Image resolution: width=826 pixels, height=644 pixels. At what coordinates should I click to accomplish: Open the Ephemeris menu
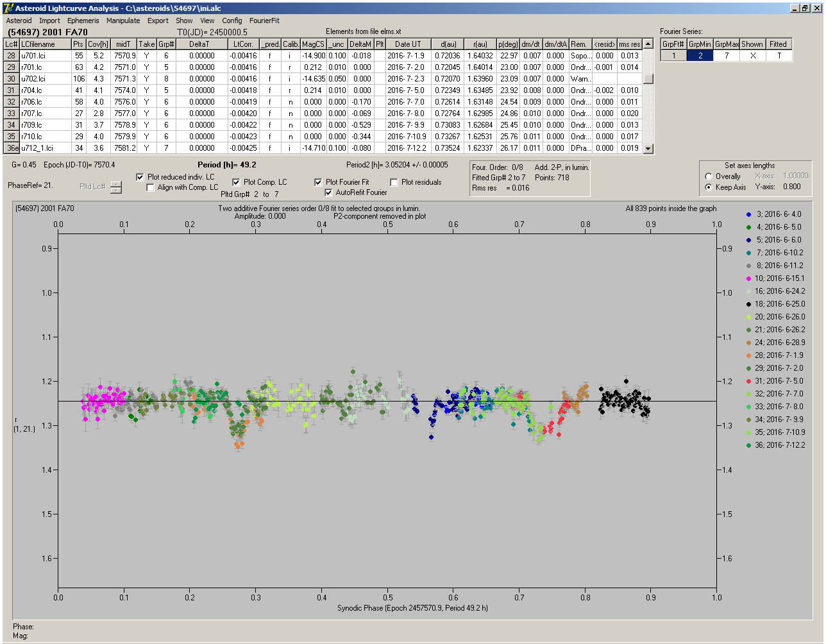(83, 21)
